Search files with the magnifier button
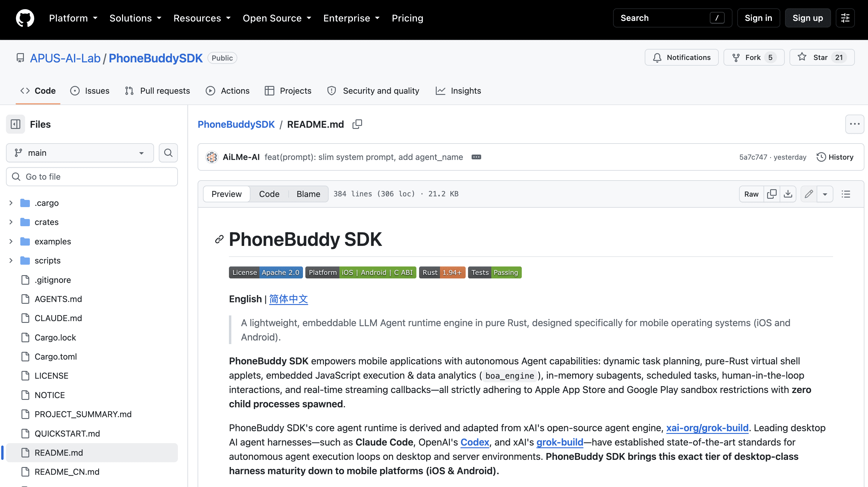 pos(168,153)
